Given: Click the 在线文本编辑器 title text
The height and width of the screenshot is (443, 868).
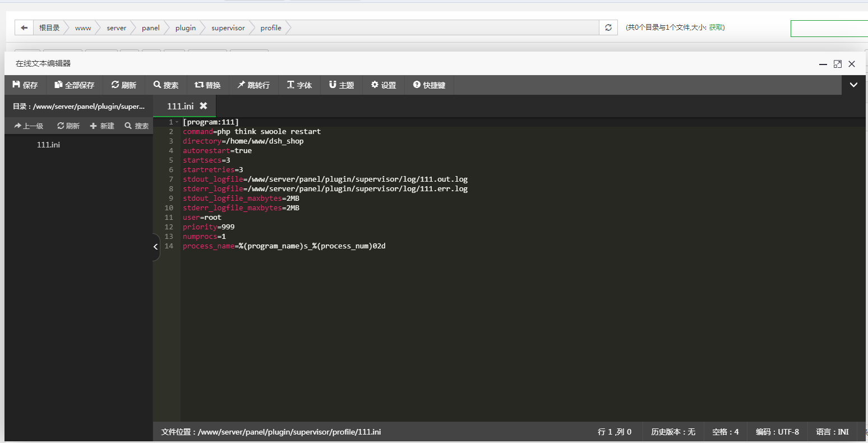Looking at the screenshot, I should (x=43, y=64).
